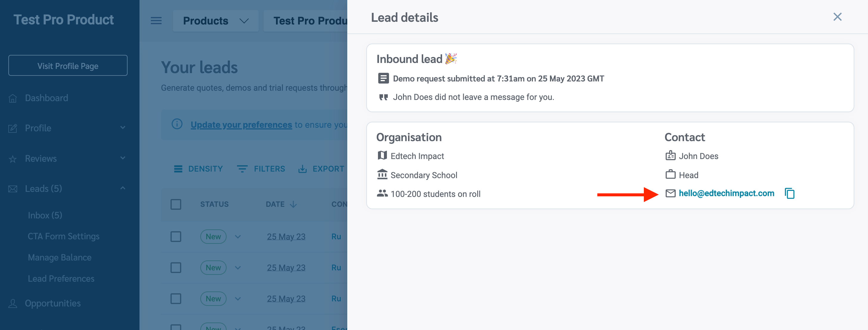Click the Dashboard home icon
The height and width of the screenshot is (330, 868).
[x=13, y=98]
